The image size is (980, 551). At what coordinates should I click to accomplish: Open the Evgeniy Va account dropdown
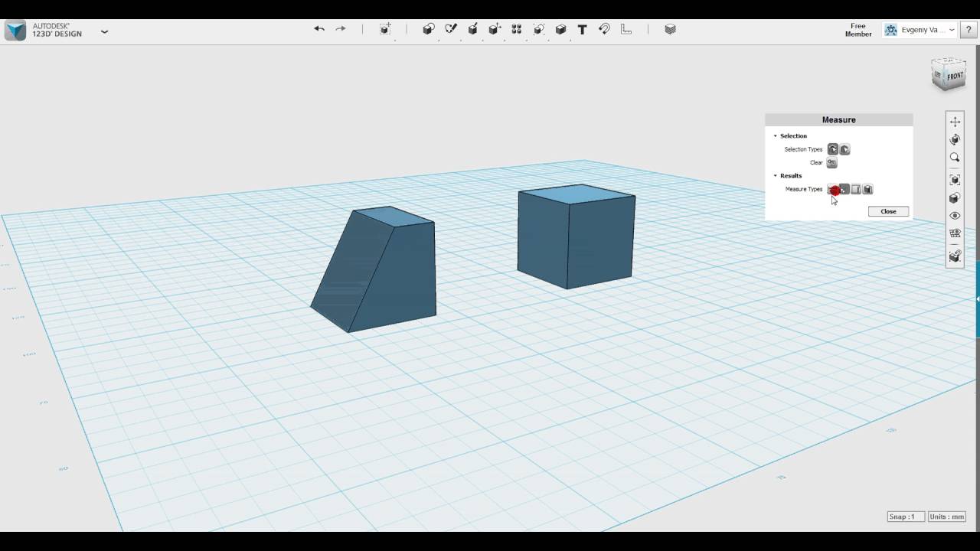(x=920, y=30)
